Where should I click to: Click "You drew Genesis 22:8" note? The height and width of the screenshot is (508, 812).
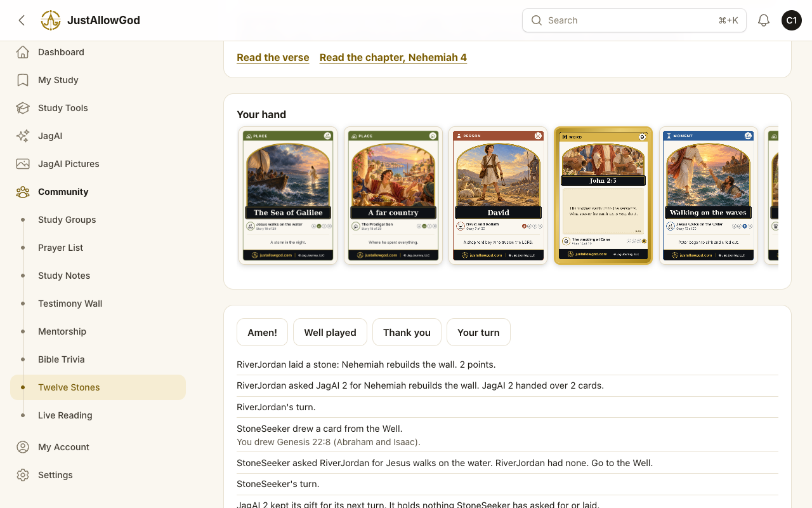[329, 442]
